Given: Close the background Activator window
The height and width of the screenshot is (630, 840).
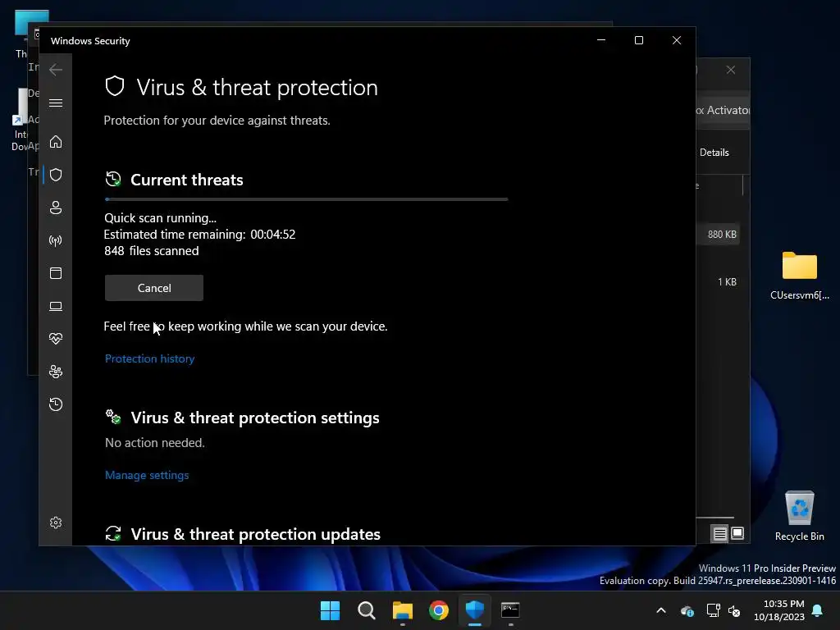Looking at the screenshot, I should pos(731,71).
